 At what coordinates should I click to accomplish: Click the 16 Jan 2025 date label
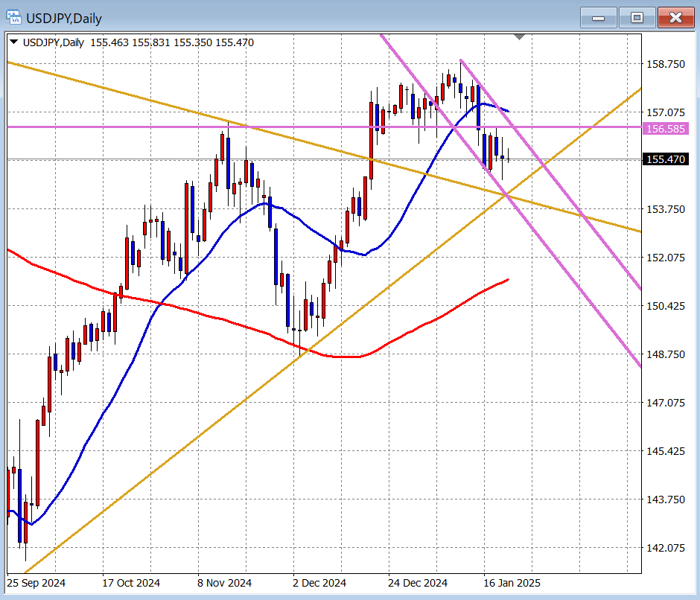[x=512, y=583]
